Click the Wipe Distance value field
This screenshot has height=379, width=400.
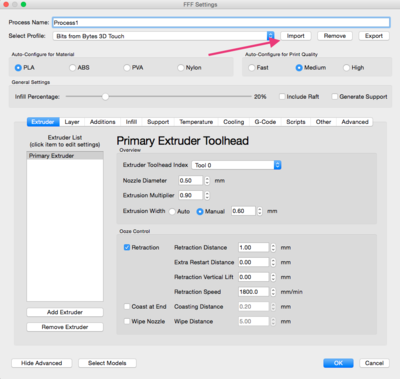[253, 321]
